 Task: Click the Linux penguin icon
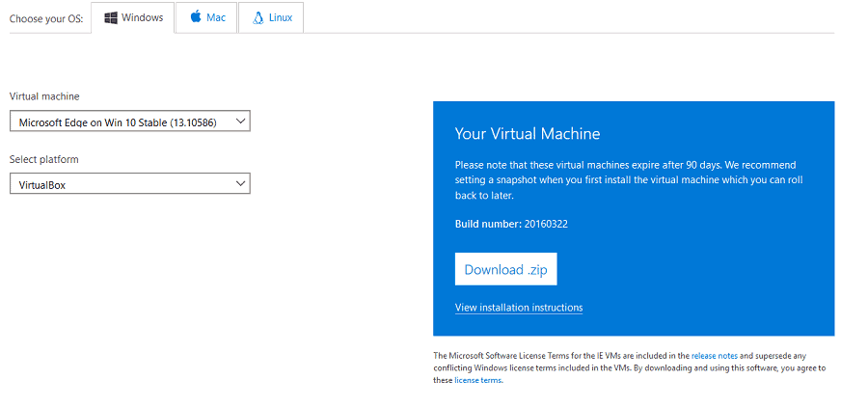pos(258,17)
